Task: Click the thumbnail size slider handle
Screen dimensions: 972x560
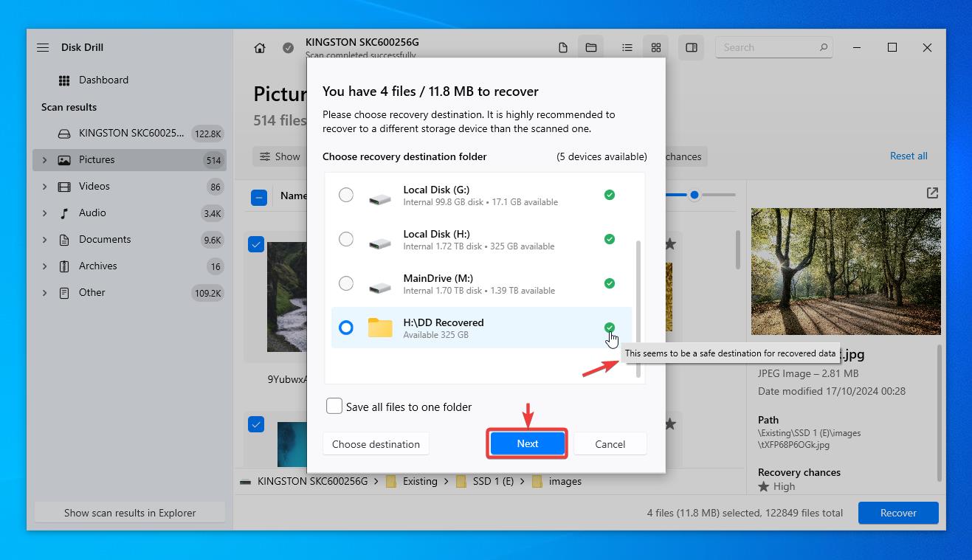Action: point(694,195)
